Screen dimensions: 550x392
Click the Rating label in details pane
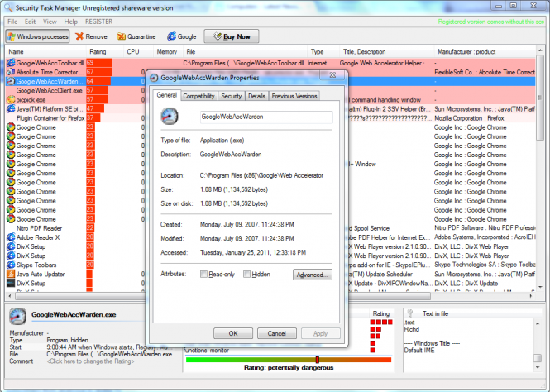pos(380,313)
